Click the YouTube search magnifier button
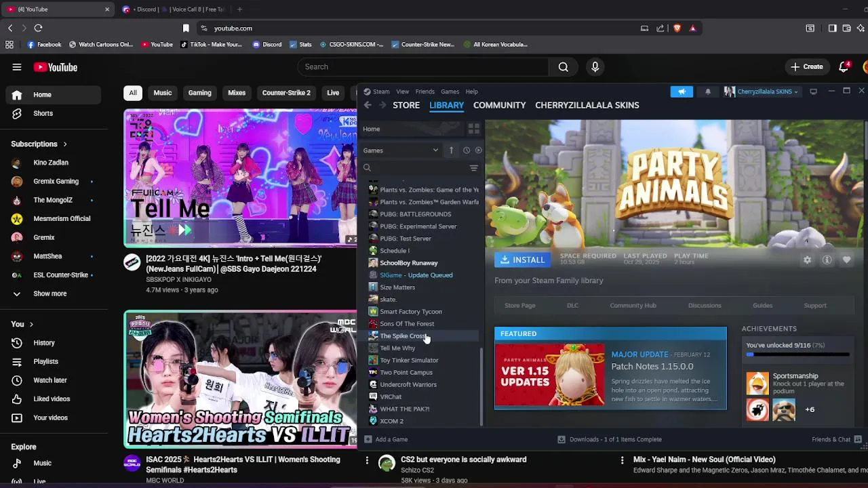This screenshot has width=868, height=488. (x=563, y=66)
